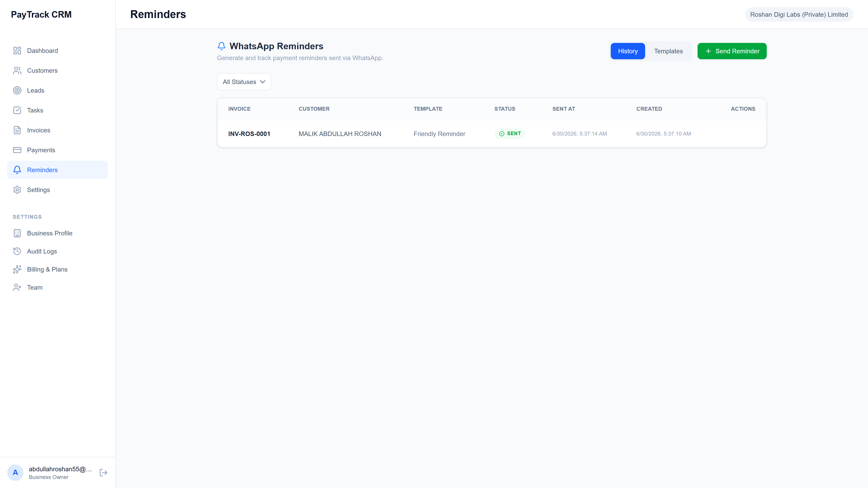Screen dimensions: 868x488
Task: Click the Settings gear icon
Action: click(17, 190)
